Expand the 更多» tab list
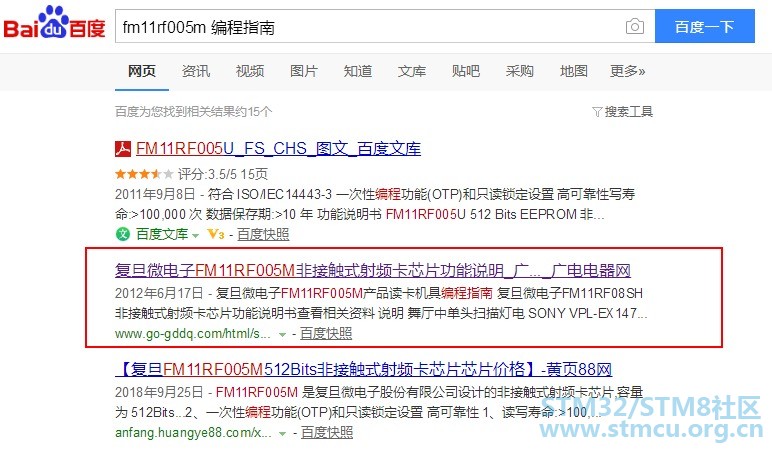The image size is (772, 452). point(627,71)
